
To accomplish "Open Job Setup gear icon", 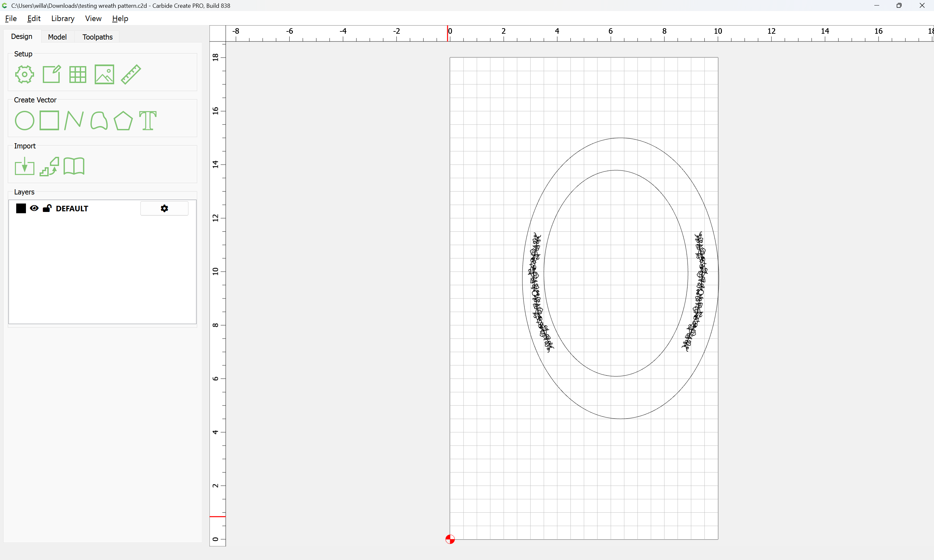I will click(25, 74).
